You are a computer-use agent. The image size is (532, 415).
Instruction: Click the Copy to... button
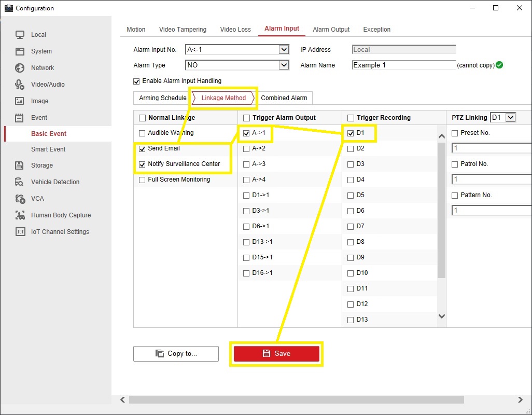tap(176, 354)
